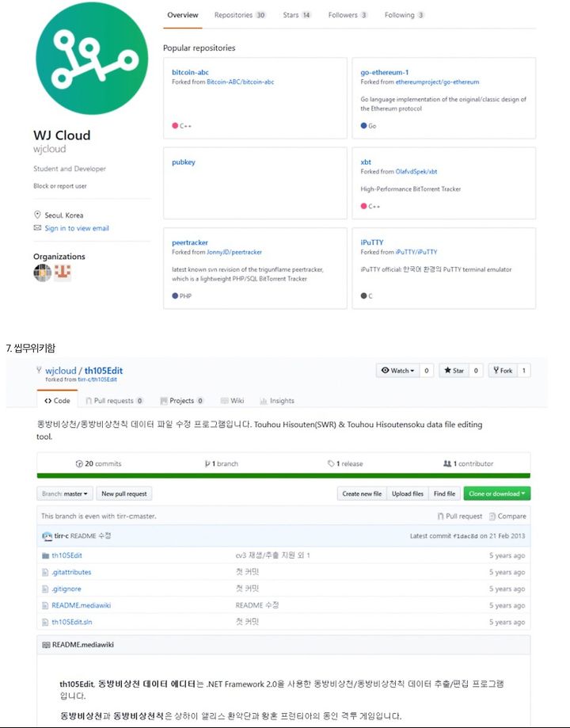Click the file icon beside .gitattributes

(x=45, y=573)
